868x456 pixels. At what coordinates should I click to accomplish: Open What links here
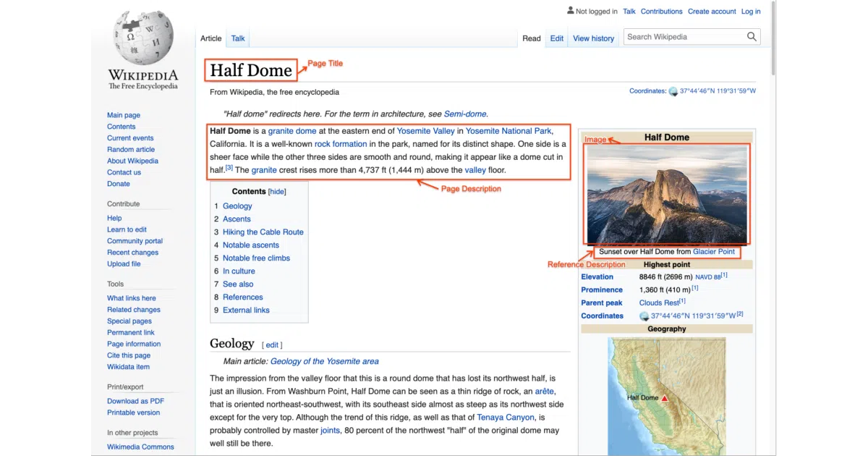[131, 298]
